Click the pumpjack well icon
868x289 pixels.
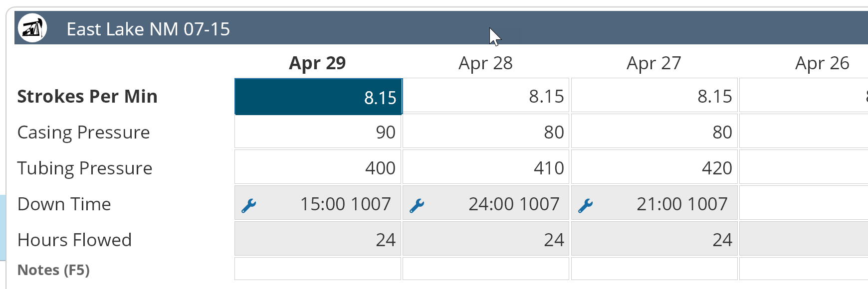click(32, 28)
